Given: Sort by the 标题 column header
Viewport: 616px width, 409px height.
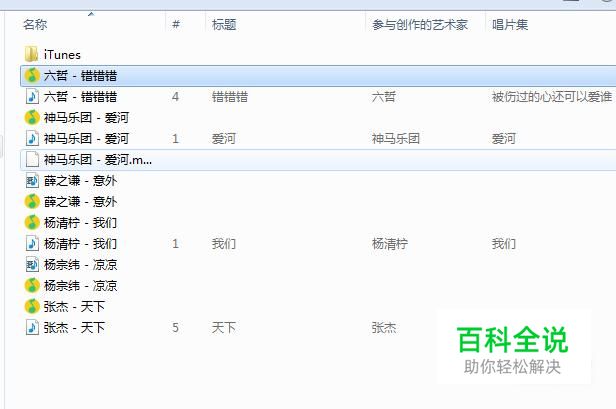Looking at the screenshot, I should [x=224, y=25].
